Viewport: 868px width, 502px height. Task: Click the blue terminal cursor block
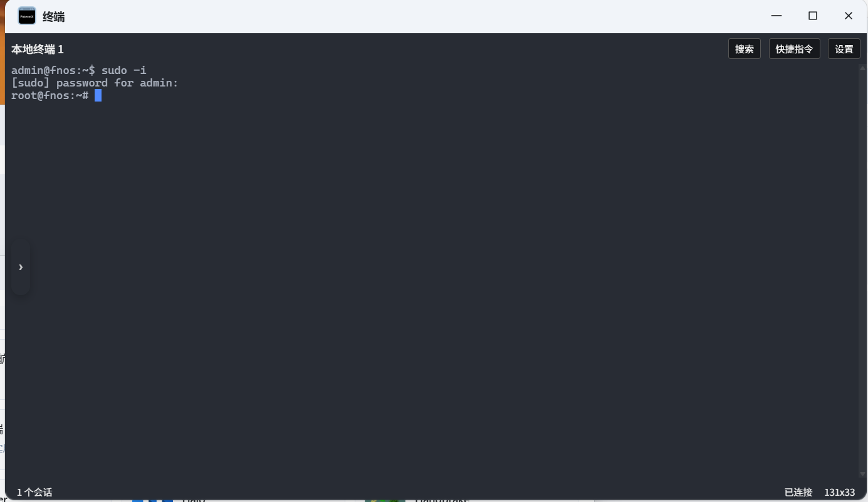pyautogui.click(x=98, y=95)
